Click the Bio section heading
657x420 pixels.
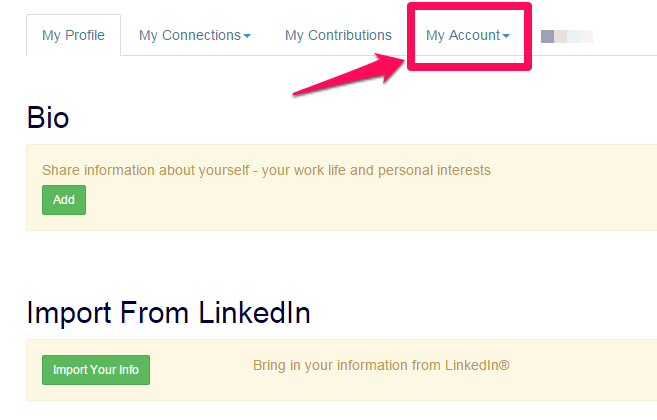[x=48, y=117]
